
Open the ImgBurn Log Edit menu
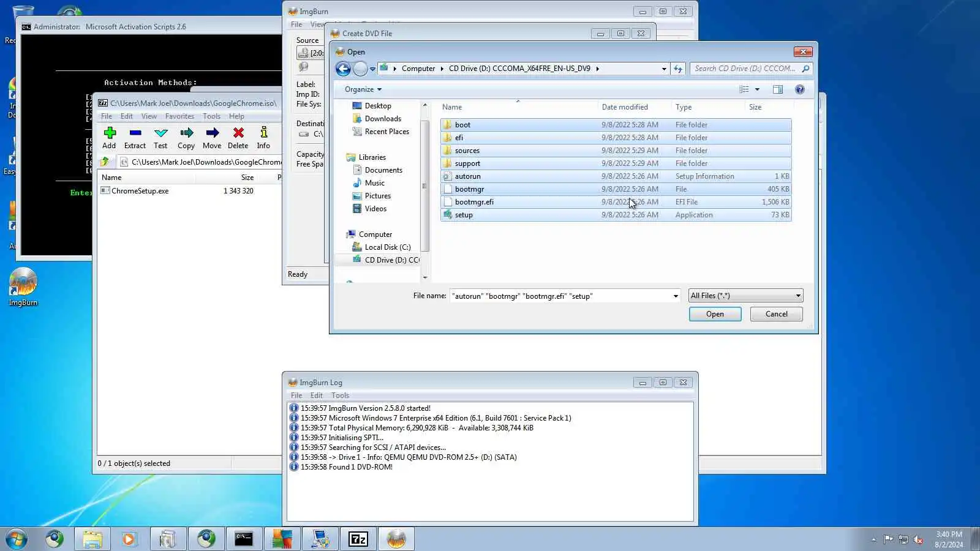point(317,395)
